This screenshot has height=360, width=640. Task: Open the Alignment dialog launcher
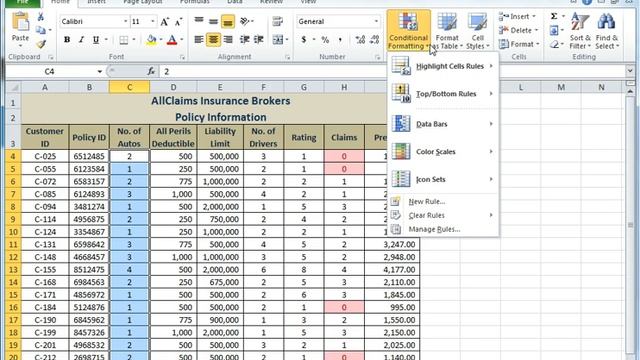pos(287,57)
